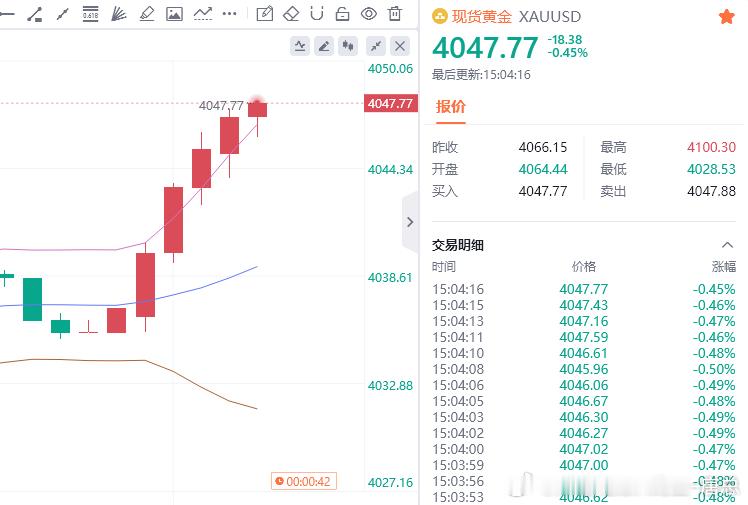The width and height of the screenshot is (748, 505).
Task: Insert an image onto the chart
Action: point(174,14)
